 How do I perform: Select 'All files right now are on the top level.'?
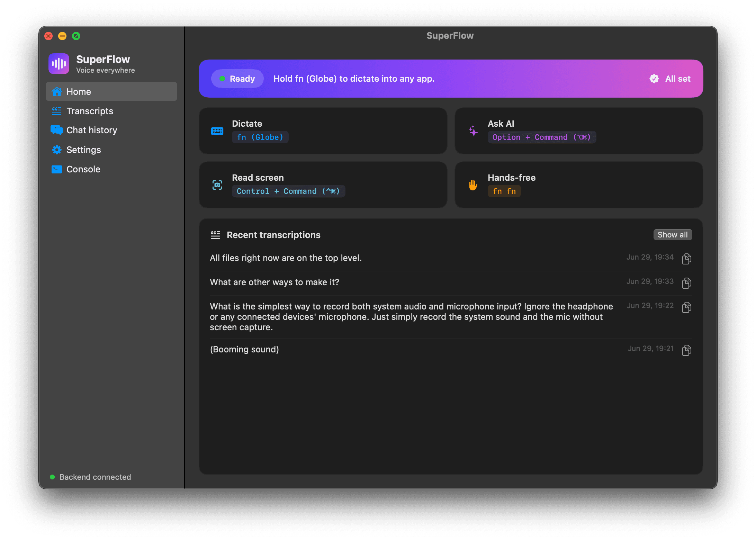point(286,258)
